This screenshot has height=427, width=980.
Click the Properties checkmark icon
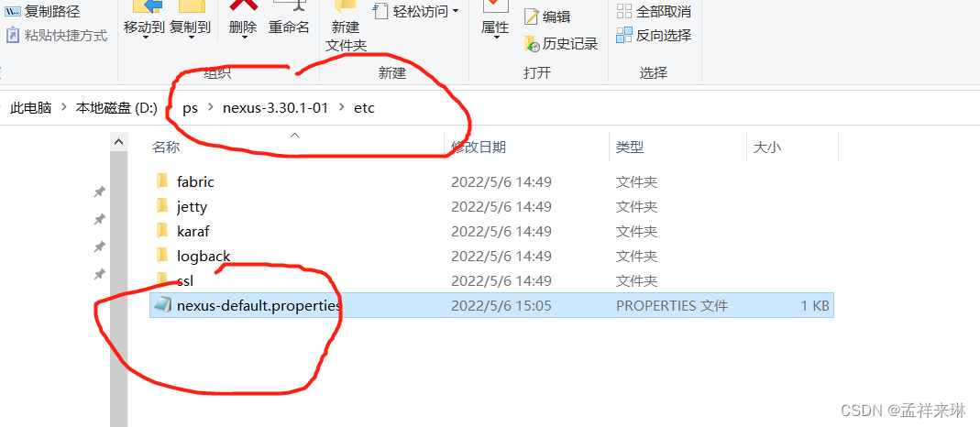click(x=496, y=5)
